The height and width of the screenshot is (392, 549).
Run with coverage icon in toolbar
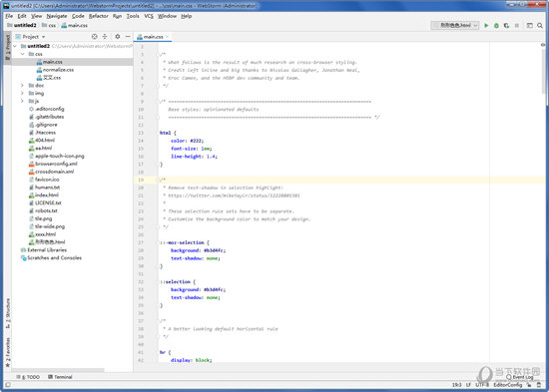tap(506, 26)
